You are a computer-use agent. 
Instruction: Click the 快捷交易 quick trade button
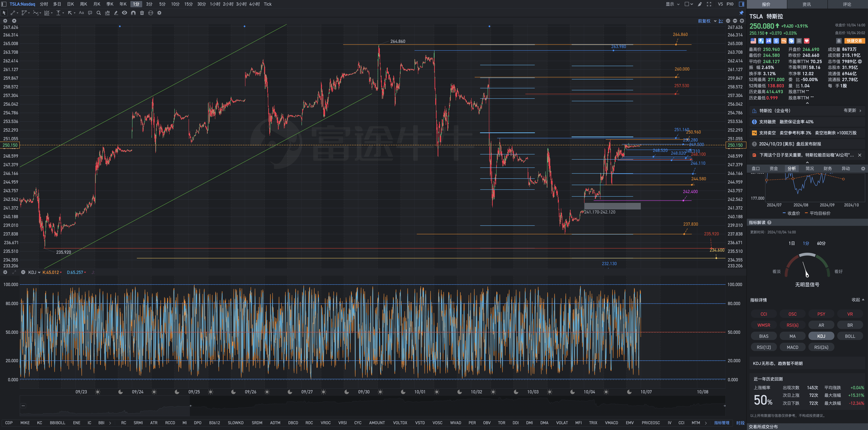[x=854, y=41]
